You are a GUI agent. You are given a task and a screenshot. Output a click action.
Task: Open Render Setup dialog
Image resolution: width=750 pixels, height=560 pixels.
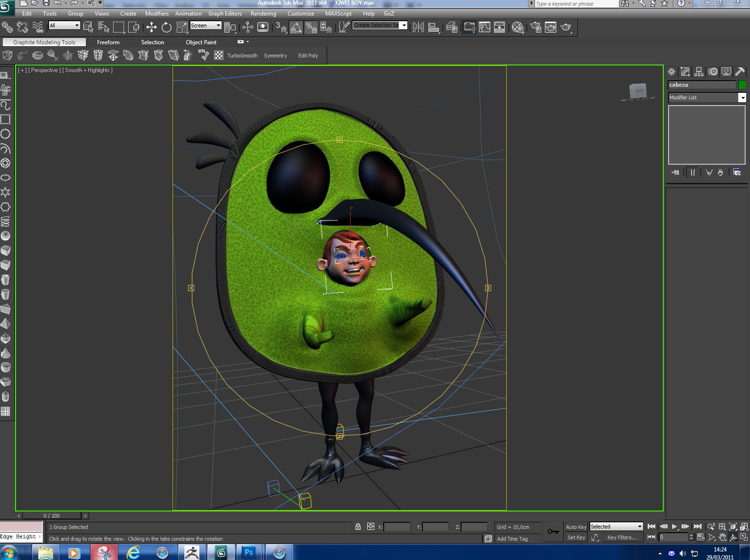click(x=536, y=27)
